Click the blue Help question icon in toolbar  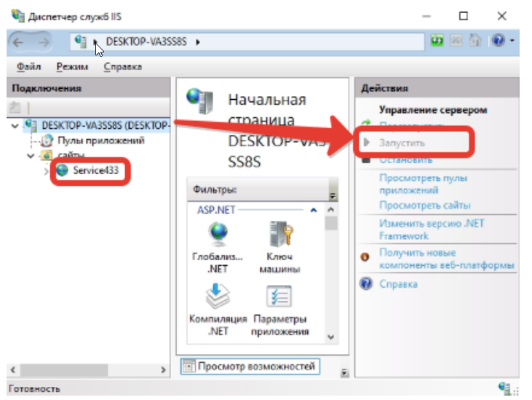coord(499,41)
